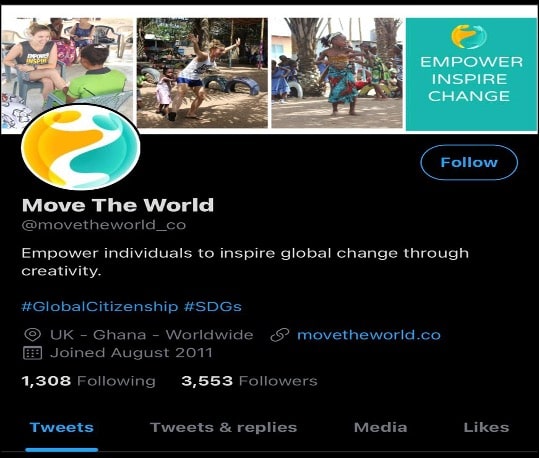Screen dimensions: 540x458
Task: Switch to the Media tab
Action: [x=381, y=427]
